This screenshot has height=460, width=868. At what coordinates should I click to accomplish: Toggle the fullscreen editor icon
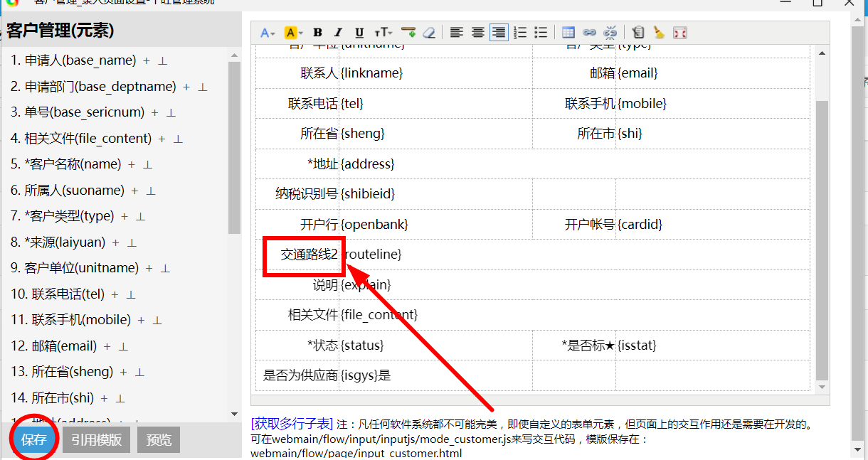[680, 33]
